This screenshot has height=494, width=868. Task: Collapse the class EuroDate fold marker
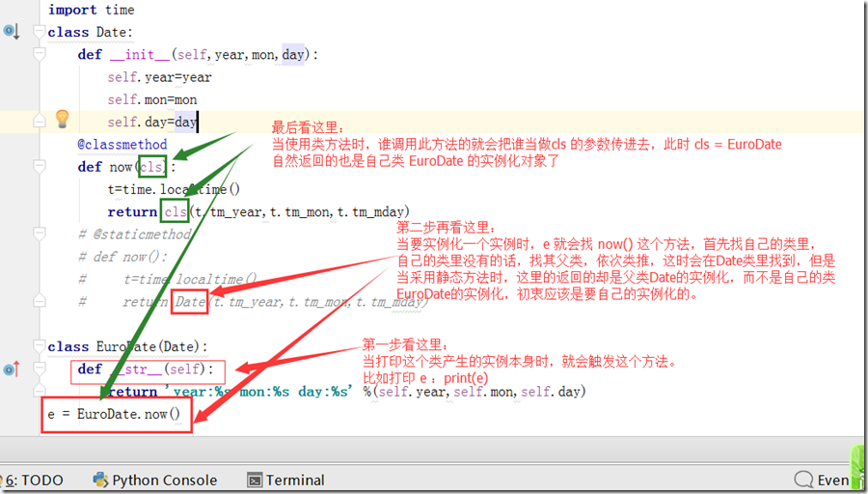[x=40, y=346]
